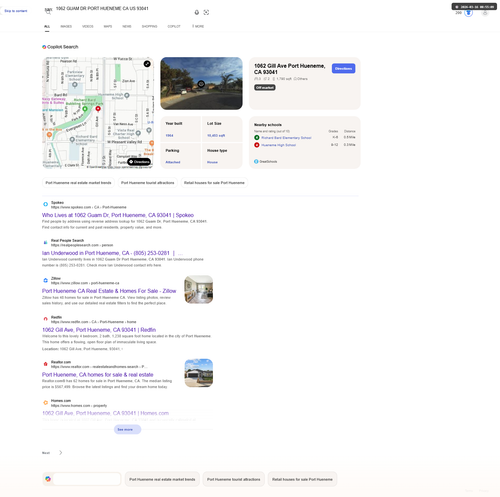Viewport: 500px width, 497px height.
Task: Click the Realtor.com favicon
Action: pyautogui.click(x=46, y=364)
